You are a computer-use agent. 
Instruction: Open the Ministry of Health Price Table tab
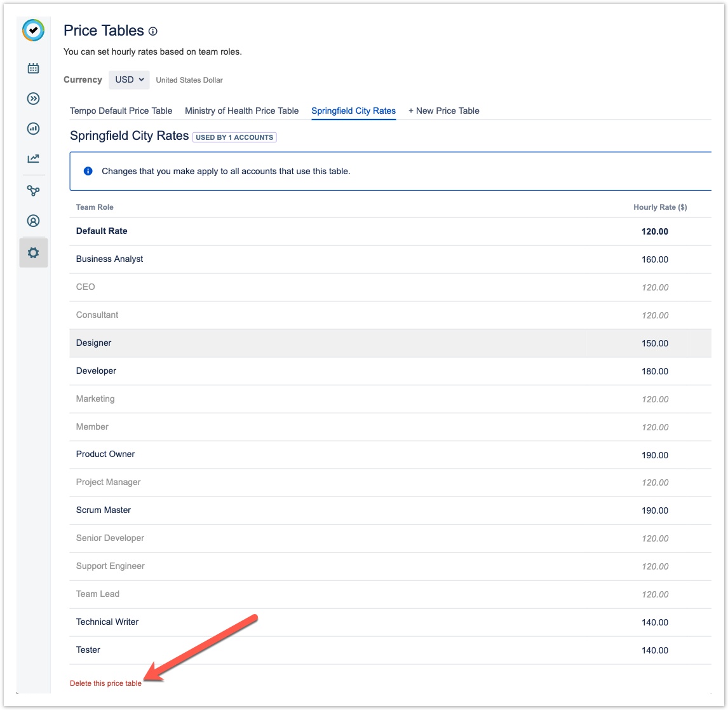241,111
